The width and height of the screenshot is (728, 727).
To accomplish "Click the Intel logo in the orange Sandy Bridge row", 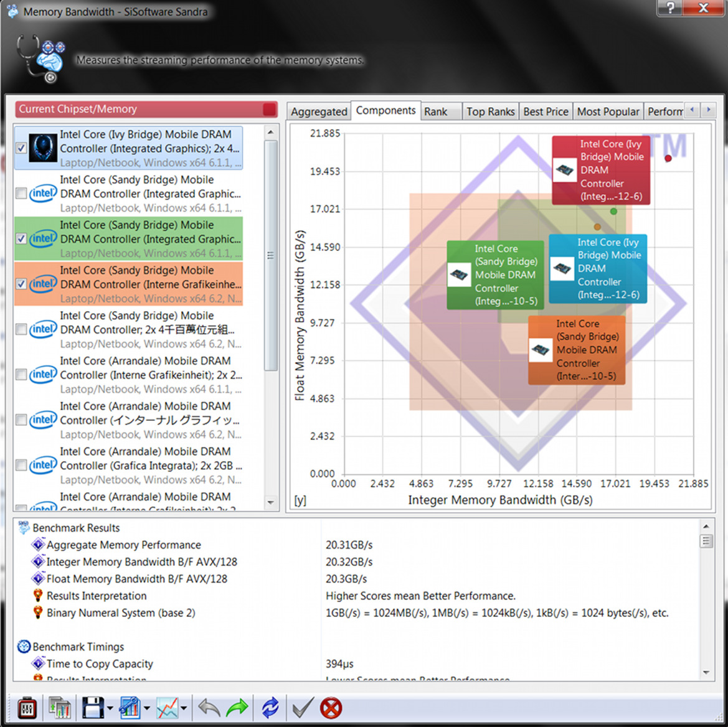I will 43,284.
